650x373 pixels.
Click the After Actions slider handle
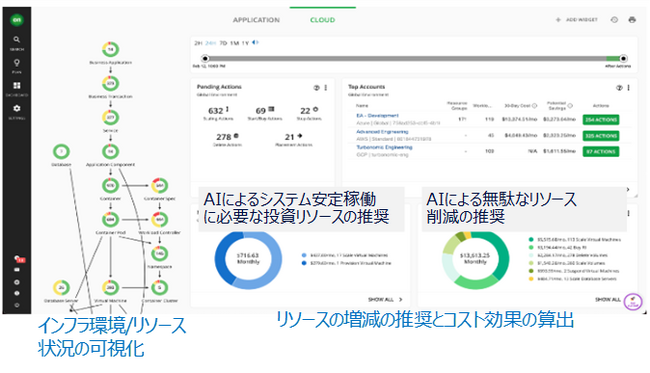623,58
